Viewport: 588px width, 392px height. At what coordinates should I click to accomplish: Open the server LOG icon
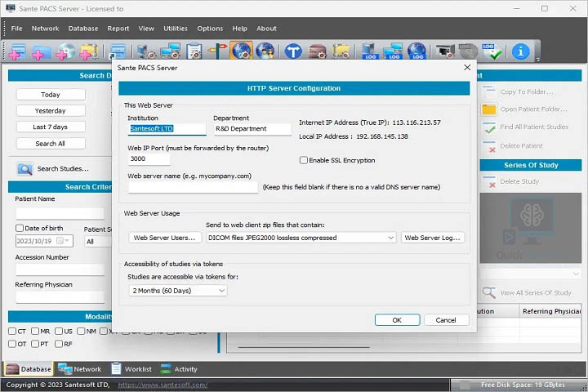[370, 51]
